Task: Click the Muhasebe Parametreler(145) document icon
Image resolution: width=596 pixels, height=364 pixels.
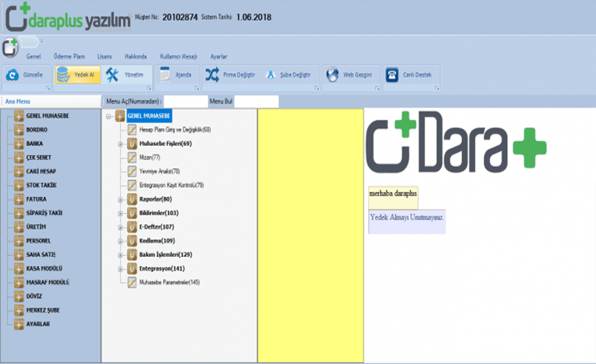Action: pos(132,283)
